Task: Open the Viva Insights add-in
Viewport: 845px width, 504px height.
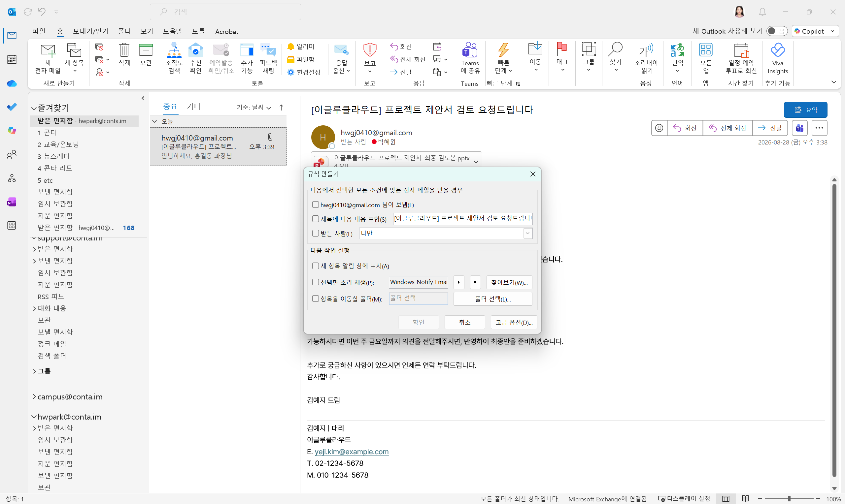Action: click(777, 58)
